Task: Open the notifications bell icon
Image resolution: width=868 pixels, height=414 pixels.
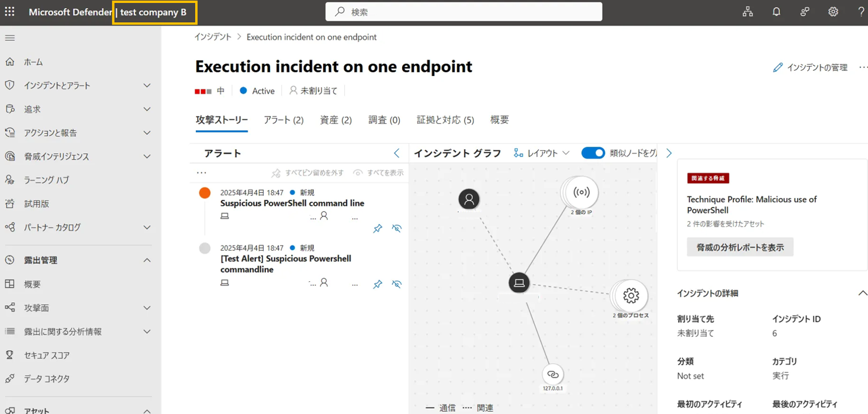Action: pyautogui.click(x=776, y=12)
